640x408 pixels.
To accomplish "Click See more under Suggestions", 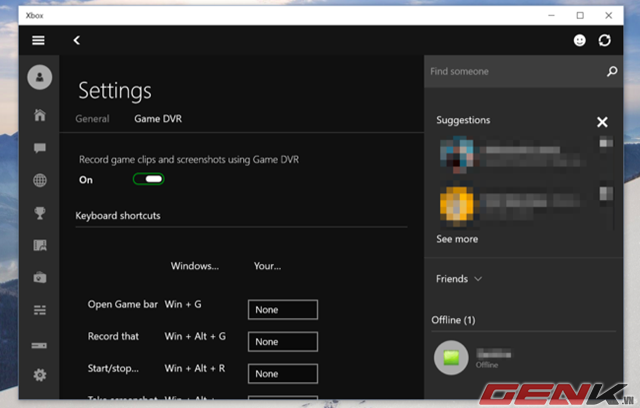I will [x=457, y=239].
